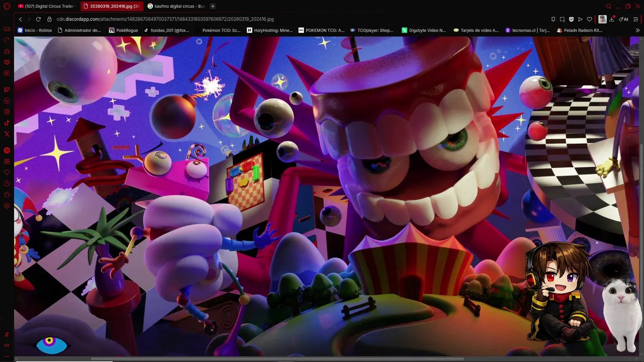Open the pinboards pin icon
The image size is (644, 362).
point(553,19)
